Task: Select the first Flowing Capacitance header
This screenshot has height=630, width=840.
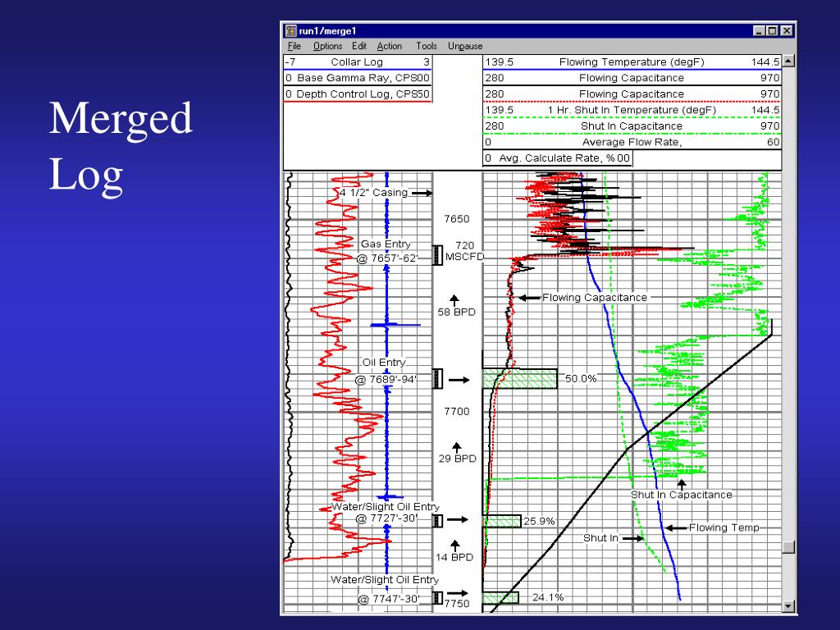Action: [632, 78]
